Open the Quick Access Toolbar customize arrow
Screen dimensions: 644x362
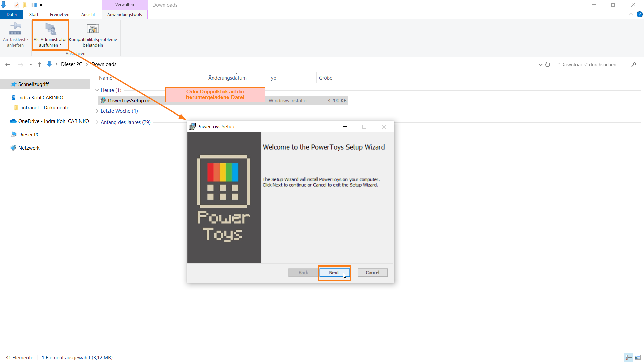(41, 5)
